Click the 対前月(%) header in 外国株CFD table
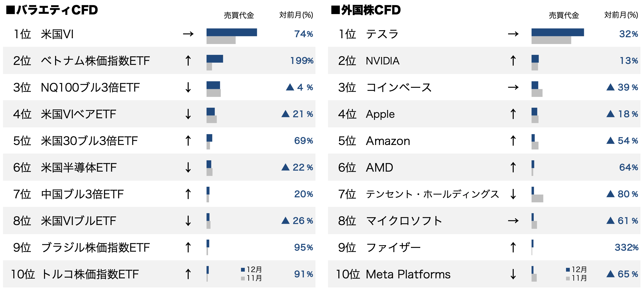 (621, 15)
